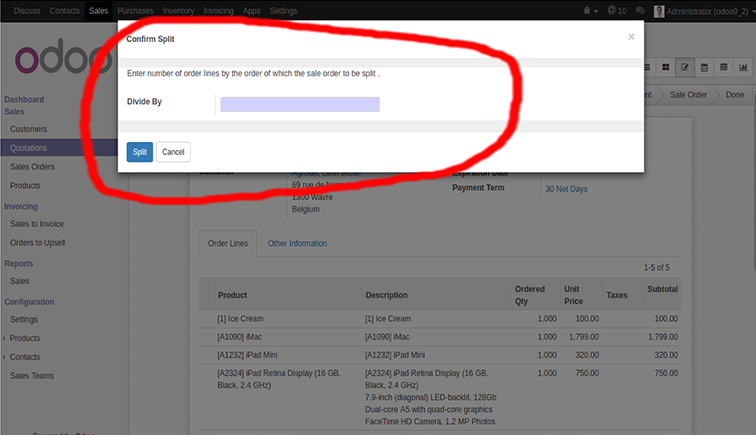Click the Odoo logo
The image size is (756, 435).
[63, 57]
